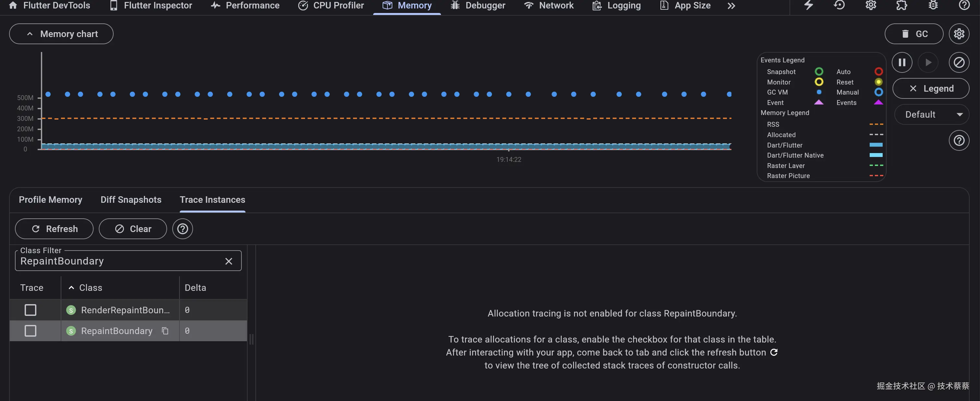This screenshot has width=980, height=401.
Task: Click the hot reload lightning icon
Action: (808, 5)
